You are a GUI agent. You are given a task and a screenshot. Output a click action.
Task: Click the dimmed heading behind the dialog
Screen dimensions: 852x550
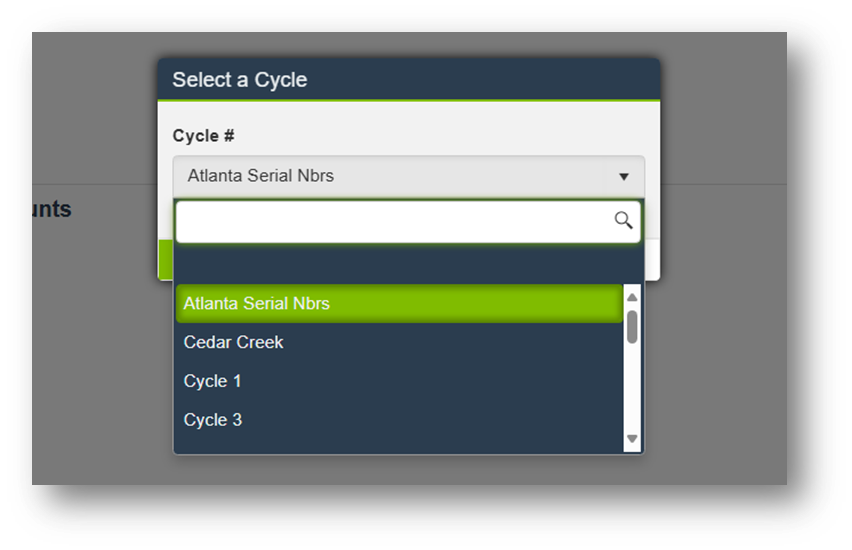50,209
